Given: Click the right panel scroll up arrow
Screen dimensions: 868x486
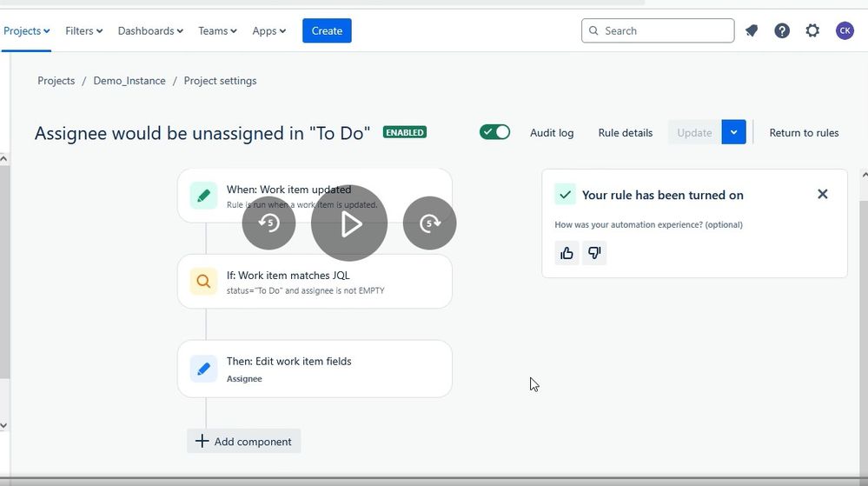Looking at the screenshot, I should pos(865,175).
